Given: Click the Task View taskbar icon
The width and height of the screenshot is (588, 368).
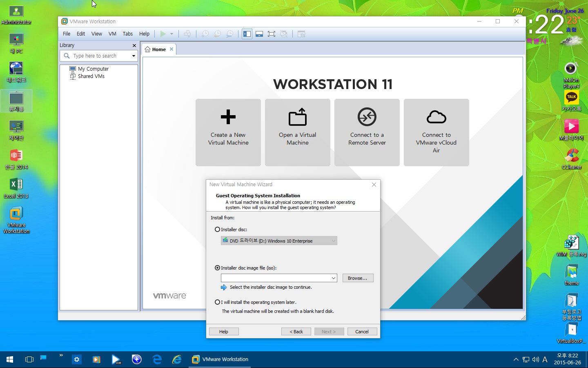Looking at the screenshot, I should (29, 359).
